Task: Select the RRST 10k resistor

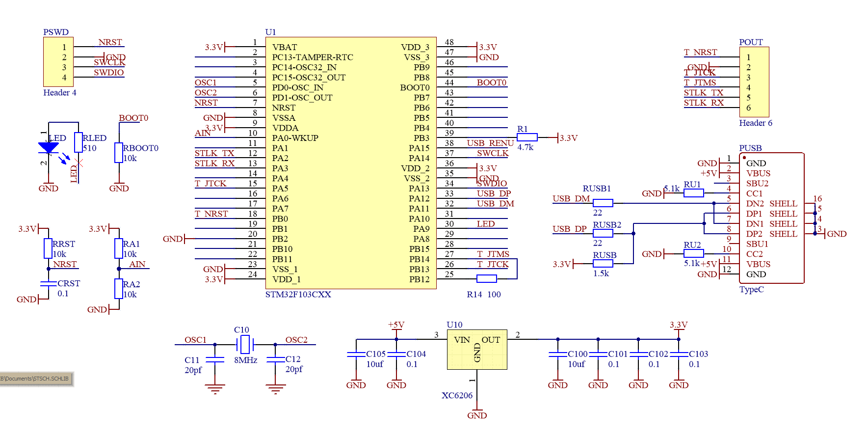Action: coord(48,248)
